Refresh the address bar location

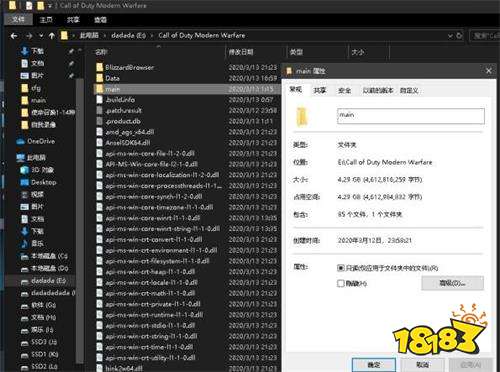[459, 35]
